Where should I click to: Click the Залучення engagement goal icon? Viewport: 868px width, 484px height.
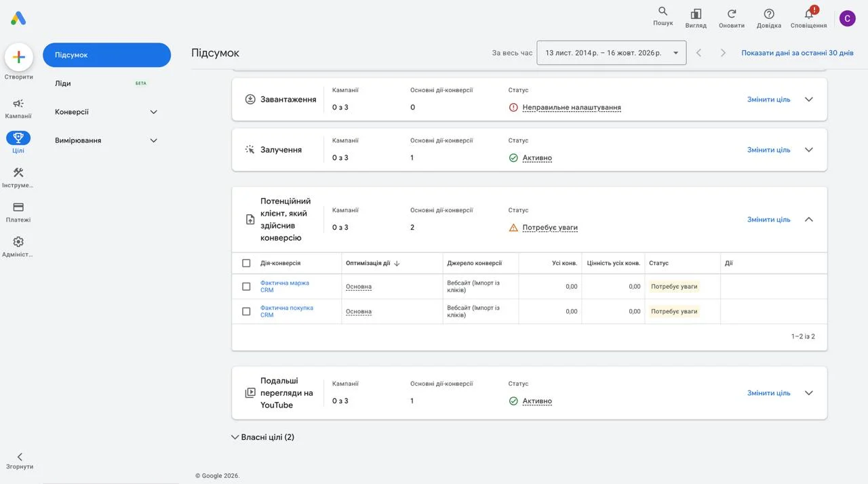pyautogui.click(x=250, y=150)
